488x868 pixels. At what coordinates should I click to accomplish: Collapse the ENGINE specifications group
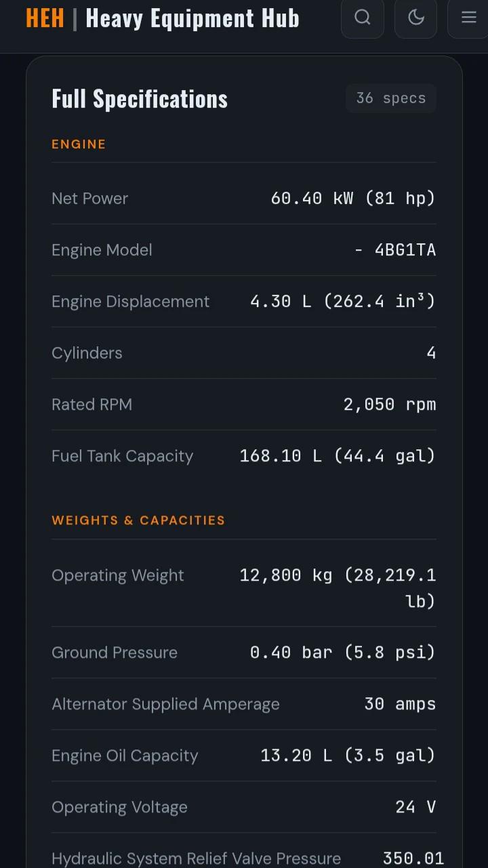(x=79, y=144)
